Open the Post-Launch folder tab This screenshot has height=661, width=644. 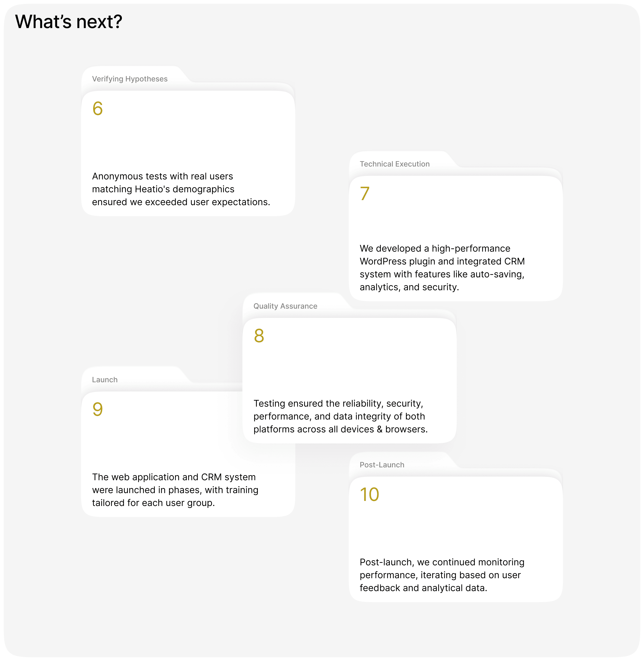tap(382, 465)
